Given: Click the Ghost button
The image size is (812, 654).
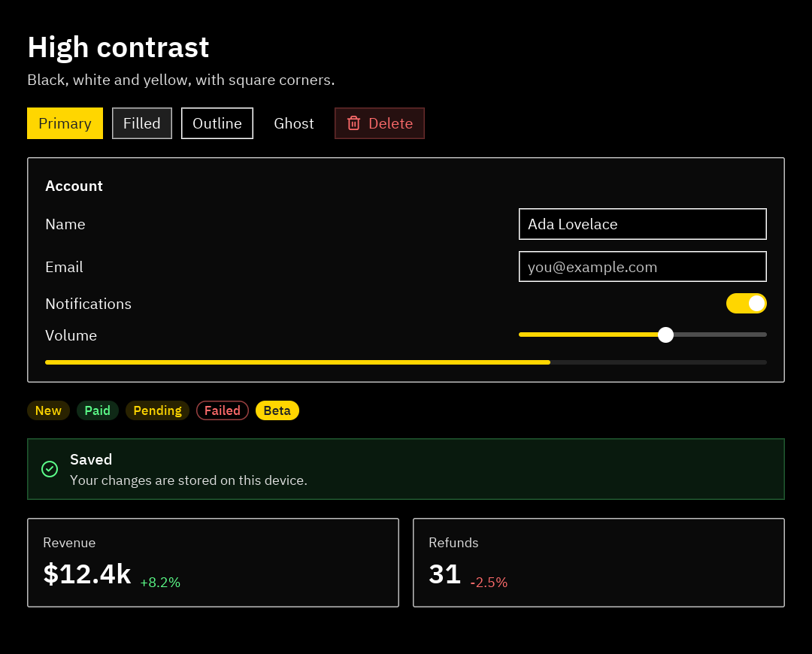Looking at the screenshot, I should [294, 123].
